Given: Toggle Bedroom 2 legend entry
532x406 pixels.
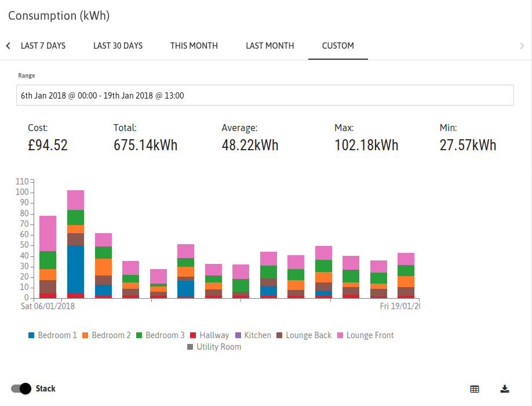Looking at the screenshot, I should click(x=107, y=335).
